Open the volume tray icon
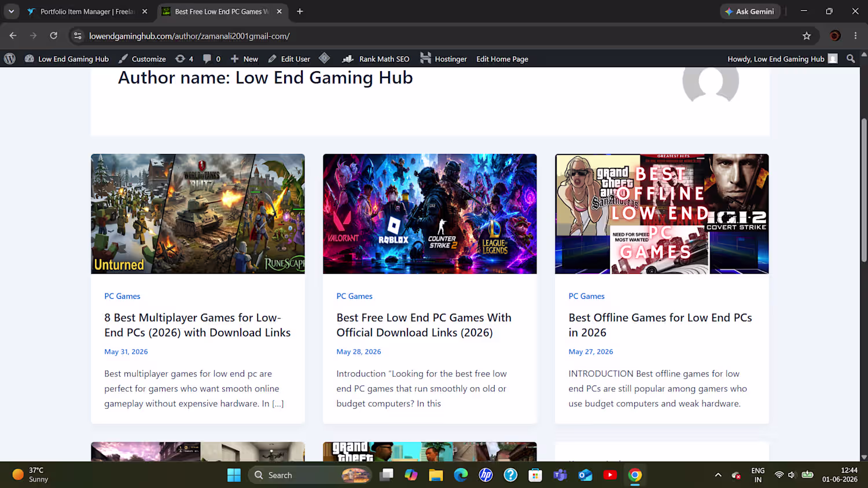Viewport: 868px width, 488px height. pos(792,475)
